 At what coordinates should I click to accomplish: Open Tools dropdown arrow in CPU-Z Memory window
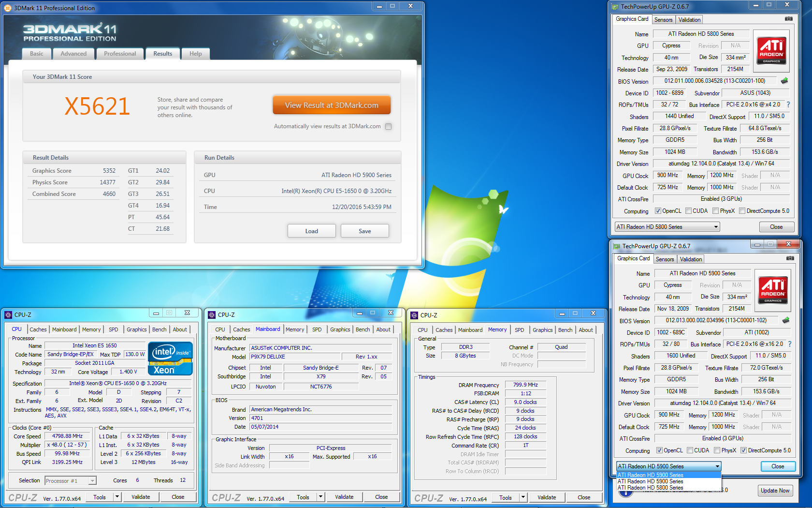(x=523, y=497)
